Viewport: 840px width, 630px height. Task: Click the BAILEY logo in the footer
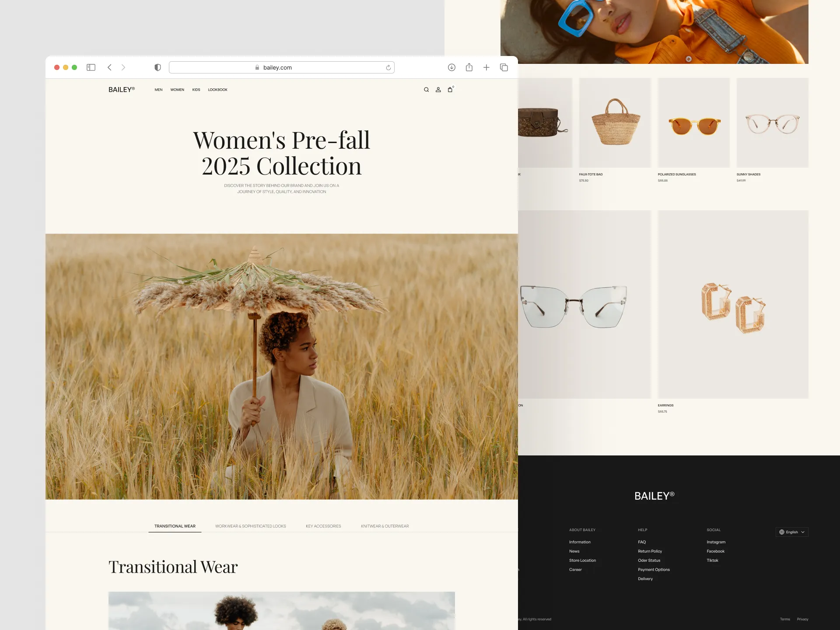(654, 496)
